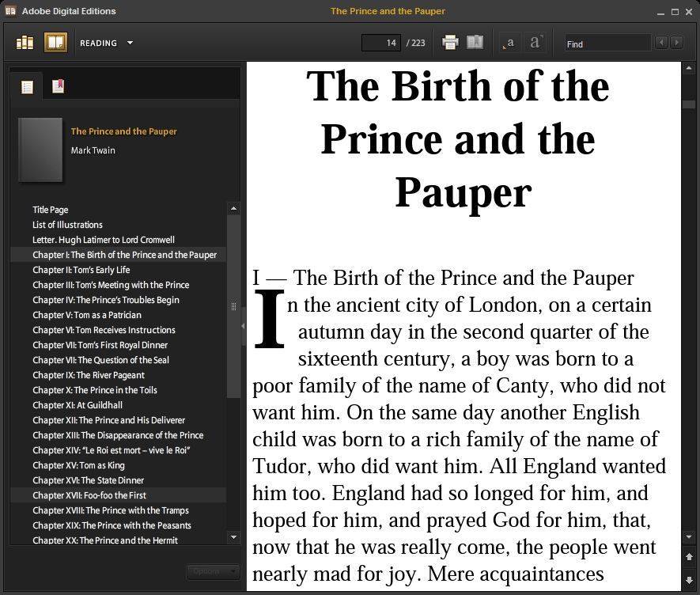700x595 pixels.
Task: Open Chapter XVIII: The Prince with the Tramps
Action: (x=110, y=510)
